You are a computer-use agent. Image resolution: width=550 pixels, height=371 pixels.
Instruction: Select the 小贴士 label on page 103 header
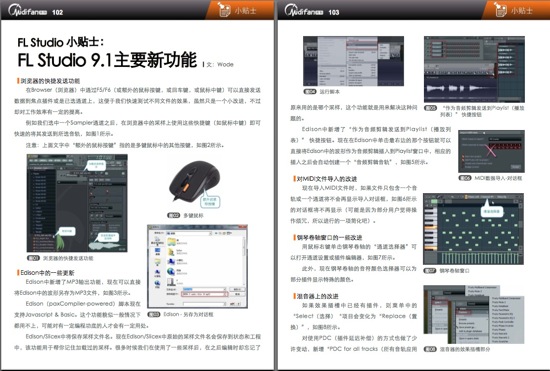click(x=522, y=11)
